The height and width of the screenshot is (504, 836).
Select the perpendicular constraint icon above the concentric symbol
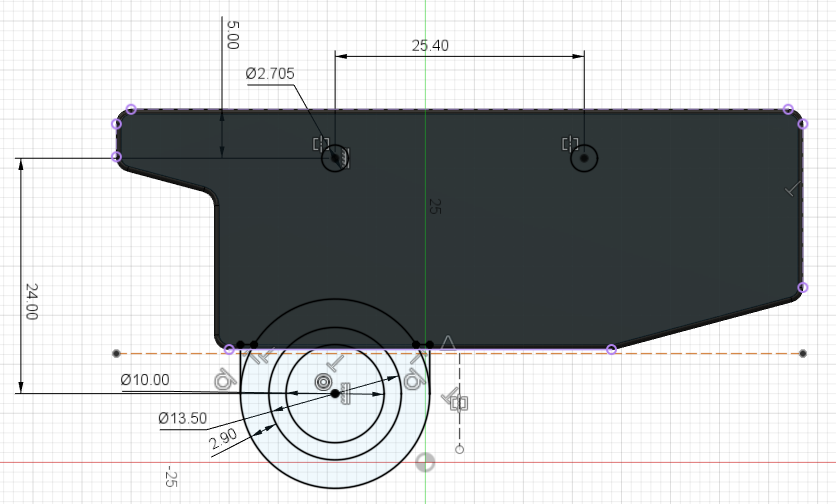pos(336,364)
